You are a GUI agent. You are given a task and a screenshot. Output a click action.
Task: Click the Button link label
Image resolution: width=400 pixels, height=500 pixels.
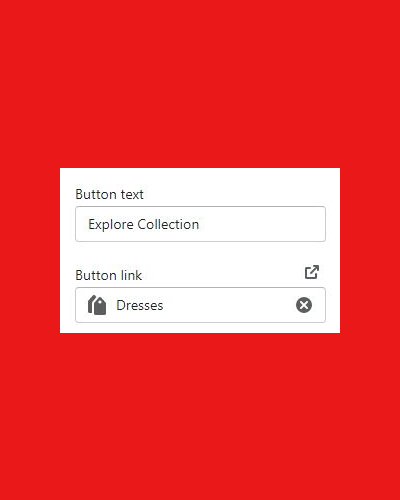109,275
